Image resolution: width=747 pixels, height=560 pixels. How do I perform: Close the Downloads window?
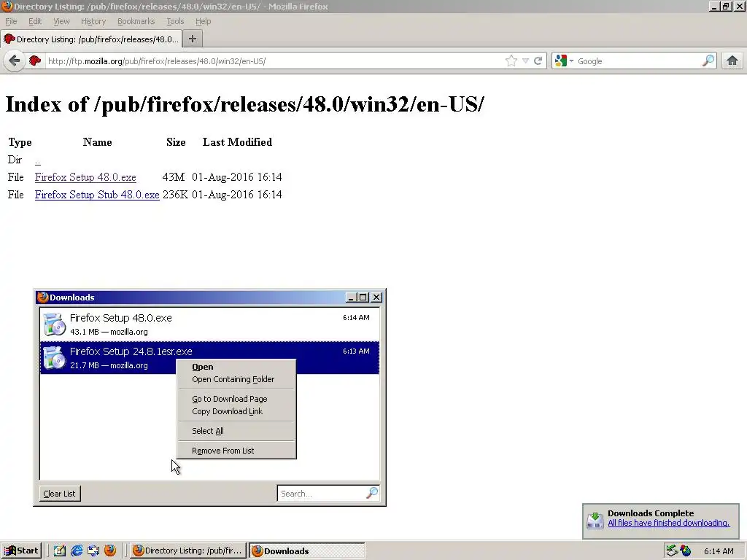[x=376, y=297]
